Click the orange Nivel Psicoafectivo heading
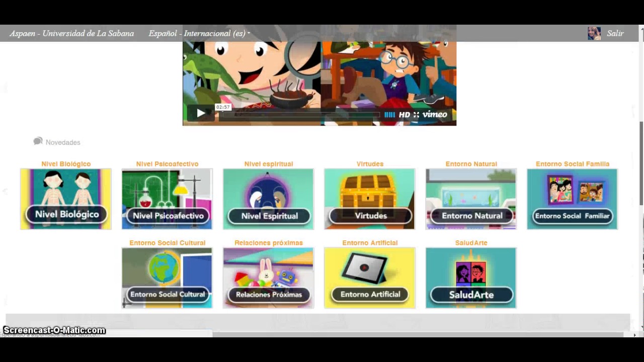This screenshot has height=362, width=644. [x=167, y=164]
